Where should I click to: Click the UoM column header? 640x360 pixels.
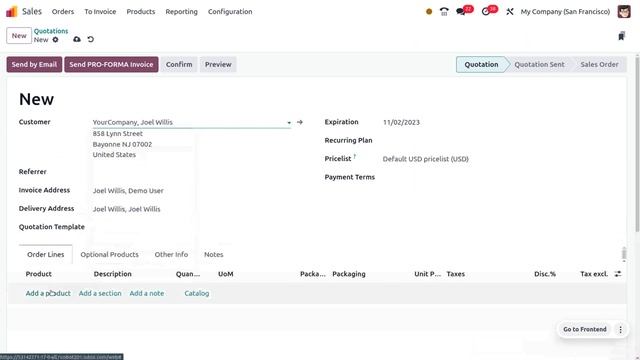click(226, 274)
